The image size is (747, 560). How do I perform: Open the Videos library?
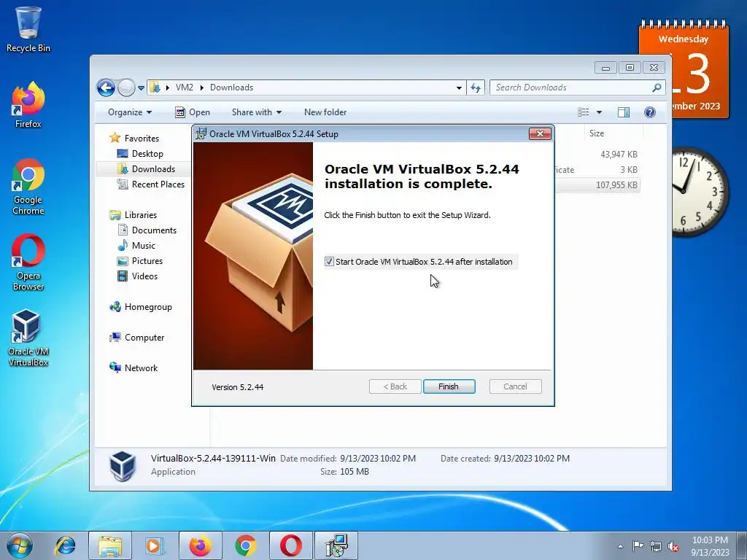(x=137, y=276)
